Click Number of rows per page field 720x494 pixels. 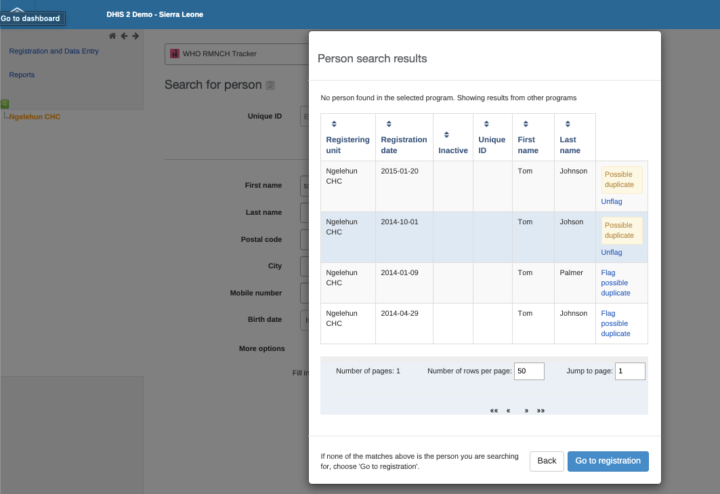529,371
